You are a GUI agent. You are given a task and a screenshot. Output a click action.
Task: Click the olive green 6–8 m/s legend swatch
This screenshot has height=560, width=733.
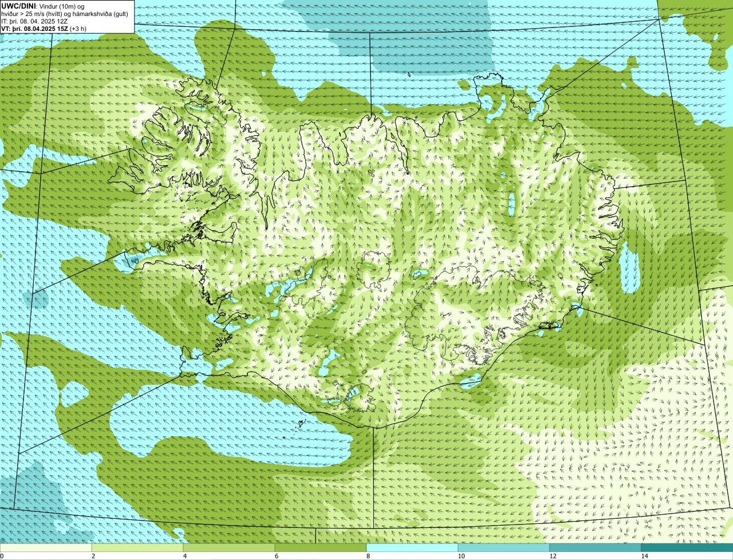click(x=321, y=547)
